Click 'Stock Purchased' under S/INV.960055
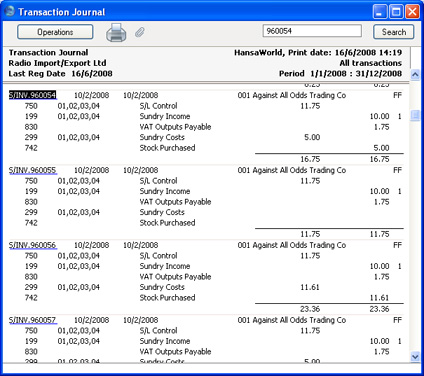Image resolution: width=424 pixels, height=376 pixels. point(167,223)
